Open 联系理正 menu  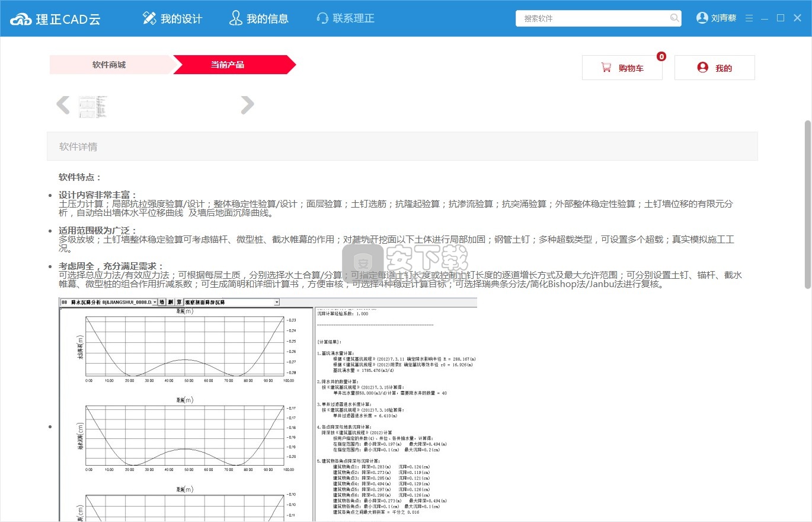pyautogui.click(x=346, y=18)
